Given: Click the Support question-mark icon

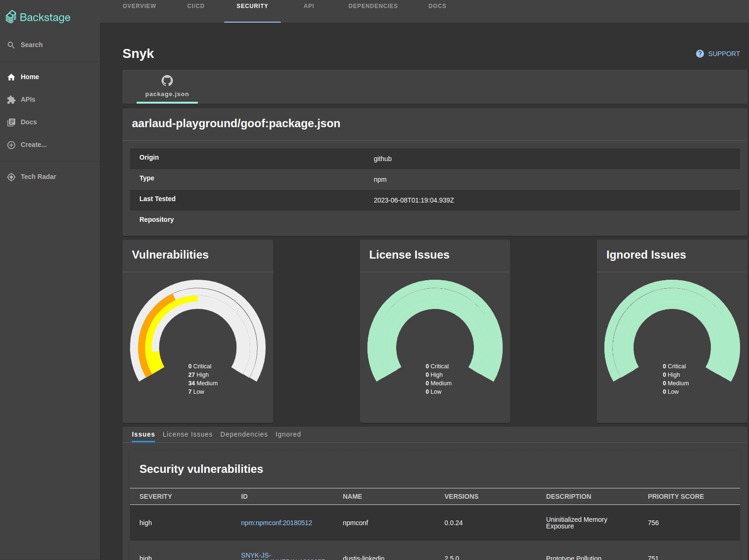Looking at the screenshot, I should tap(700, 54).
